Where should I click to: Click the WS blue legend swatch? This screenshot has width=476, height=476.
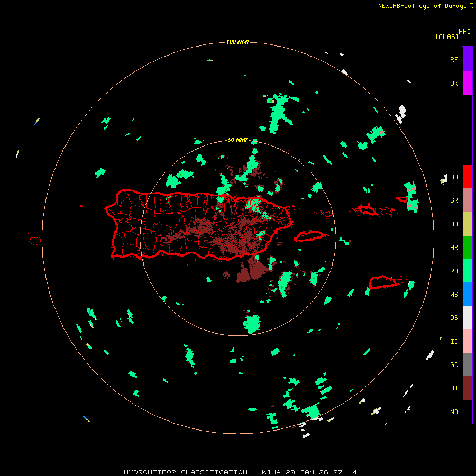coord(467,294)
